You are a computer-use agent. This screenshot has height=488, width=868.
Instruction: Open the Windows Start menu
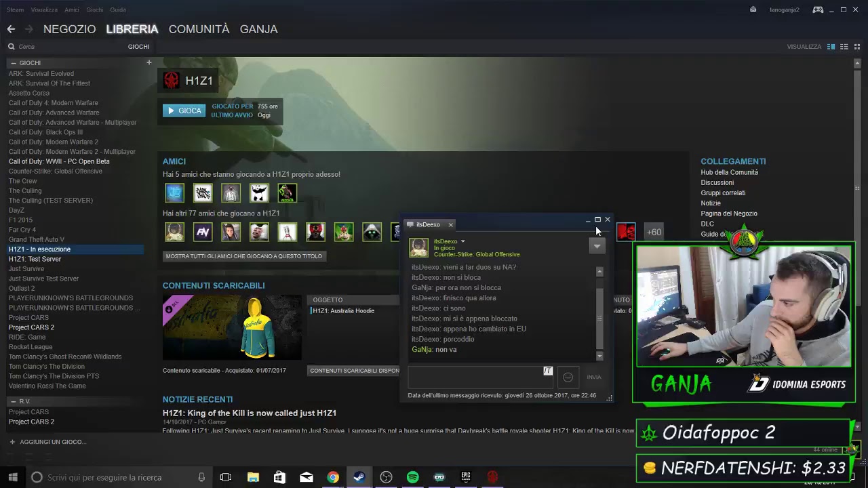[x=12, y=477]
